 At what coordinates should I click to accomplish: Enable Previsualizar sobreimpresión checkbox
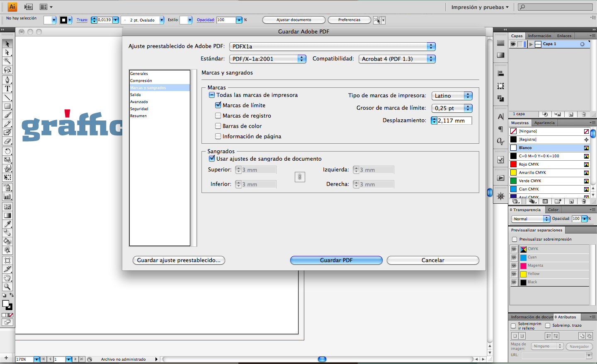[x=514, y=239]
